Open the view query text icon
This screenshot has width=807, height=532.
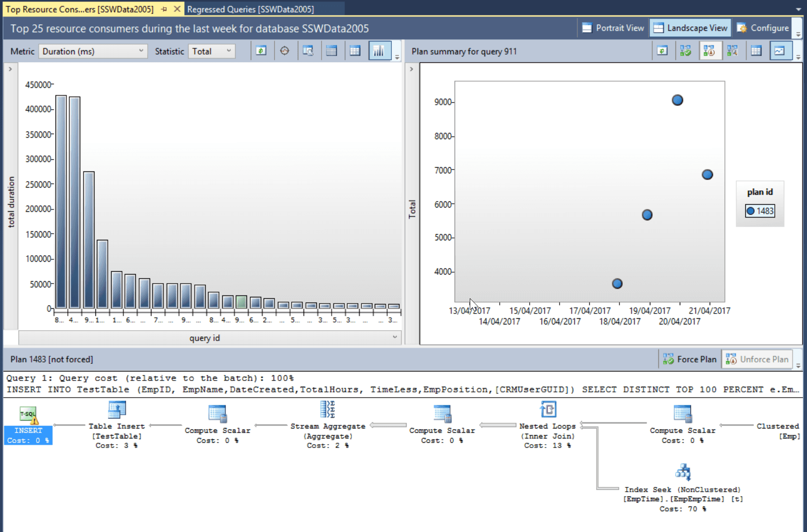pyautogui.click(x=308, y=51)
